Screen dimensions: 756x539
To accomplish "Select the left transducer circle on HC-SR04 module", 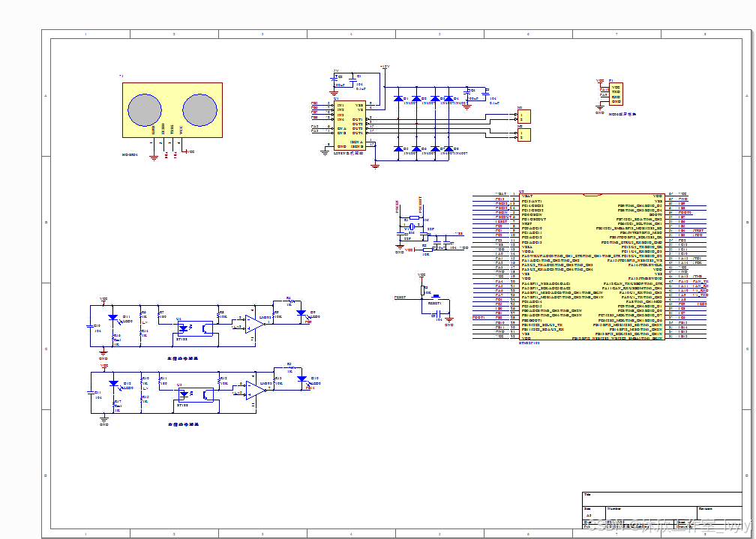I will (145, 110).
